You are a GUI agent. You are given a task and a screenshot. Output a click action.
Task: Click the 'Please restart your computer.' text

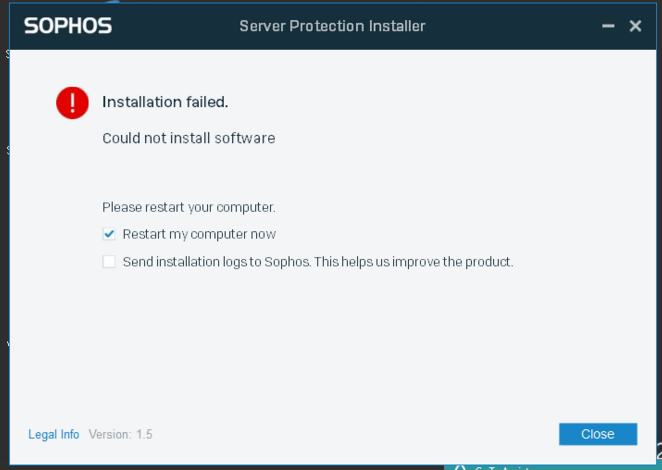tap(189, 207)
